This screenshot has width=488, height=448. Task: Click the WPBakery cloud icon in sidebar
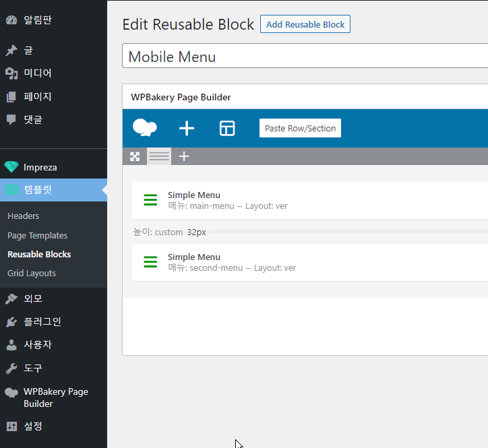pyautogui.click(x=11, y=392)
